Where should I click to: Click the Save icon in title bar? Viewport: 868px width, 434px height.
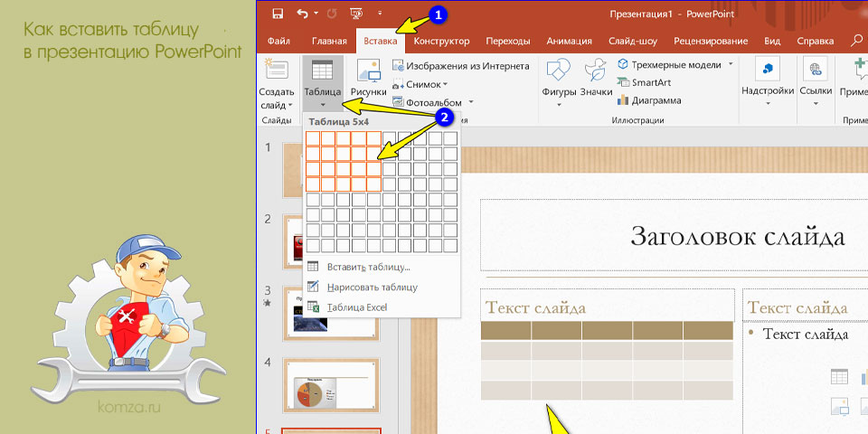point(278,14)
